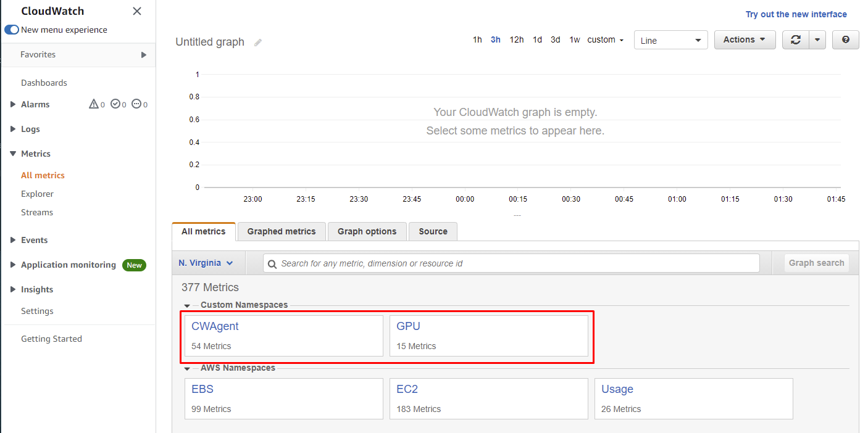Screen dimensions: 868x433
Task: Click the in-alarm triangle count icon
Action: click(94, 104)
